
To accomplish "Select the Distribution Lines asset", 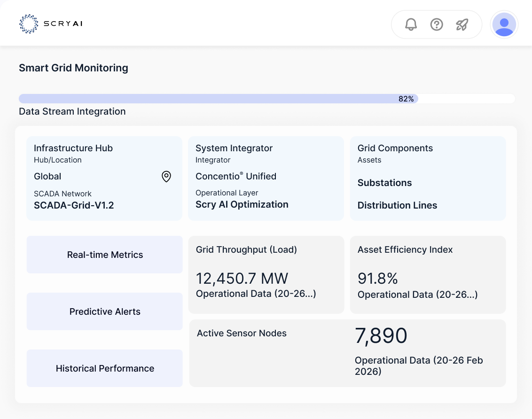I will tap(397, 205).
